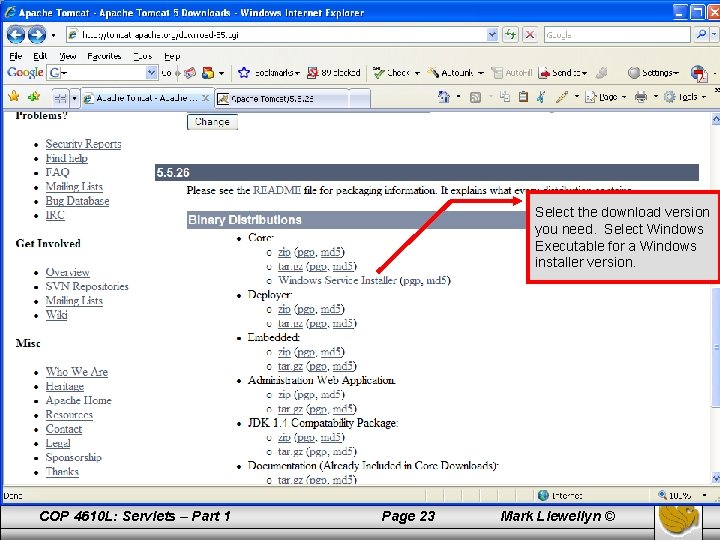Image resolution: width=720 pixels, height=540 pixels.
Task: Click into the address bar URL field
Action: click(278, 34)
